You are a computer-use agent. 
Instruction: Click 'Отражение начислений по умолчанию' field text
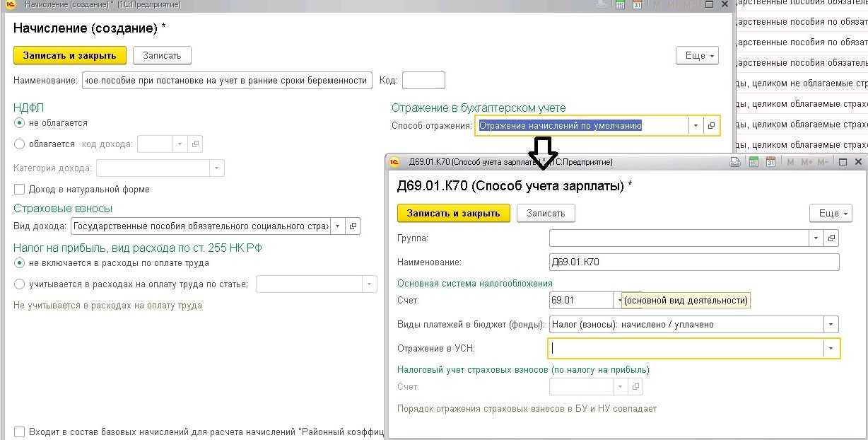(561, 126)
